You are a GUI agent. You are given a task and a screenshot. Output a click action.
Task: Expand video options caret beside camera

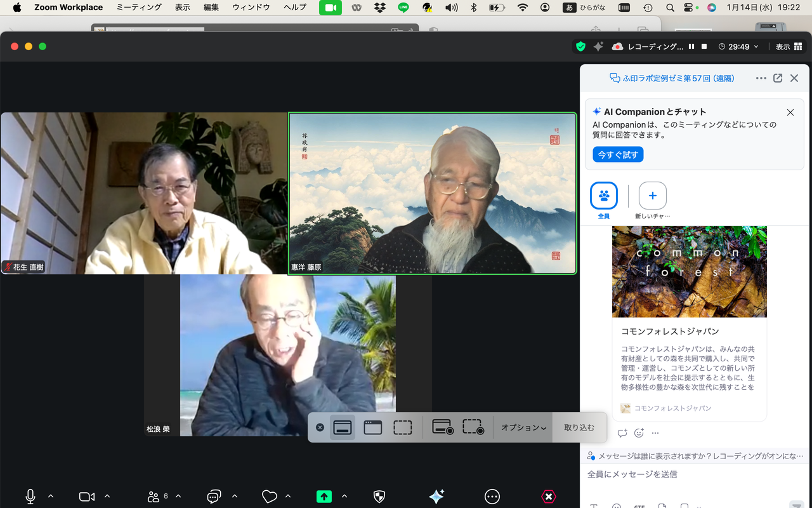click(107, 496)
